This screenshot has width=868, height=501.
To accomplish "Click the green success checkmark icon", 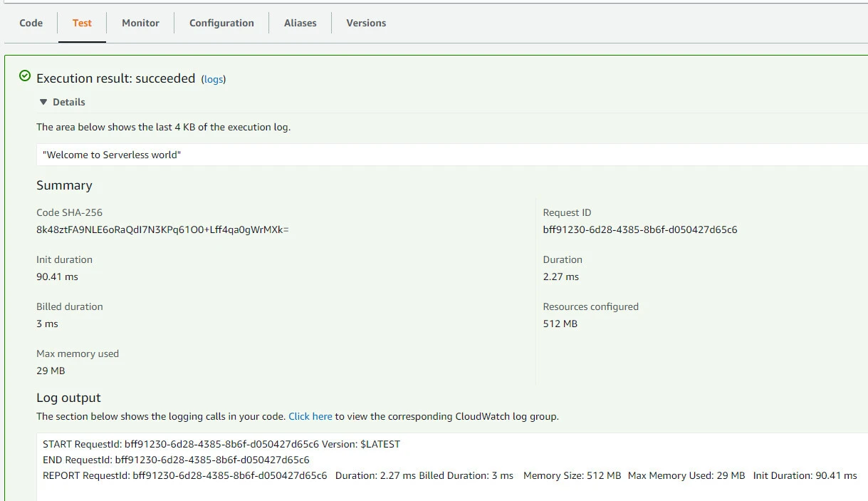I will click(x=25, y=76).
